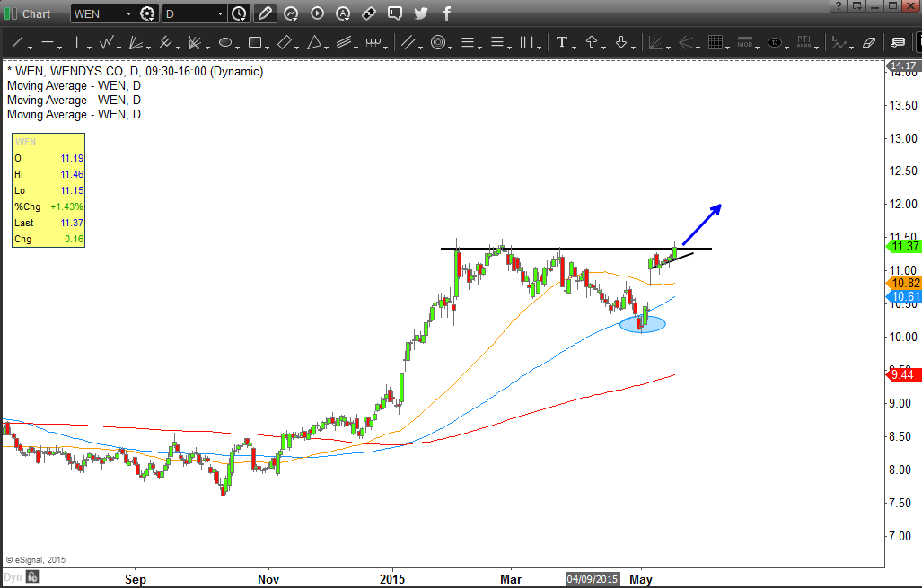Select the MOB tool
This screenshot has width=922, height=588.
[745, 42]
